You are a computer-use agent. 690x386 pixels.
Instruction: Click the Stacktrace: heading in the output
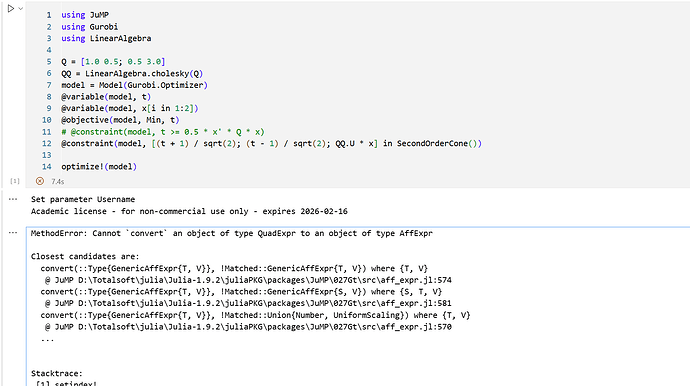click(56, 373)
